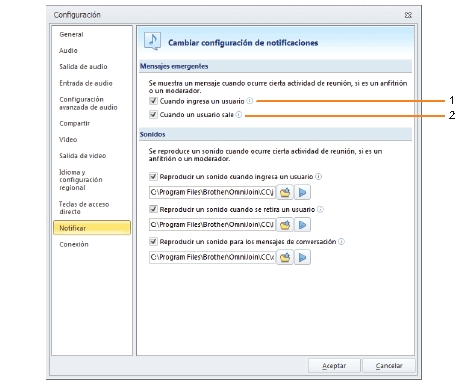468x385 pixels.
Task: Select Teclas de acceso directo category
Action: click(84, 208)
